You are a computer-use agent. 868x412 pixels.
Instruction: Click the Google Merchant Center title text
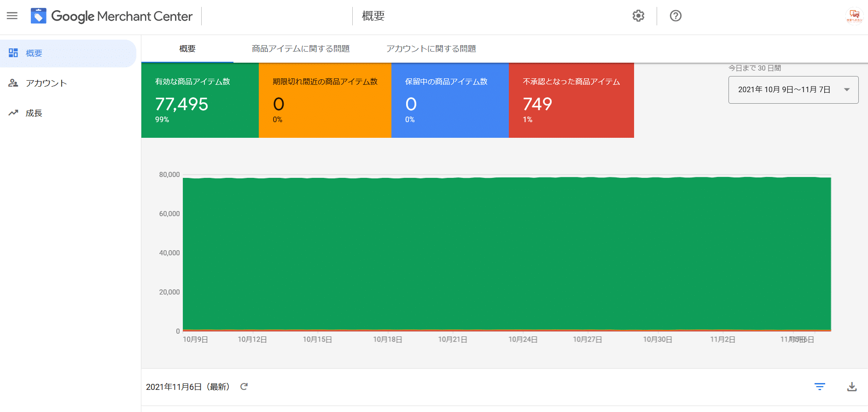click(122, 16)
